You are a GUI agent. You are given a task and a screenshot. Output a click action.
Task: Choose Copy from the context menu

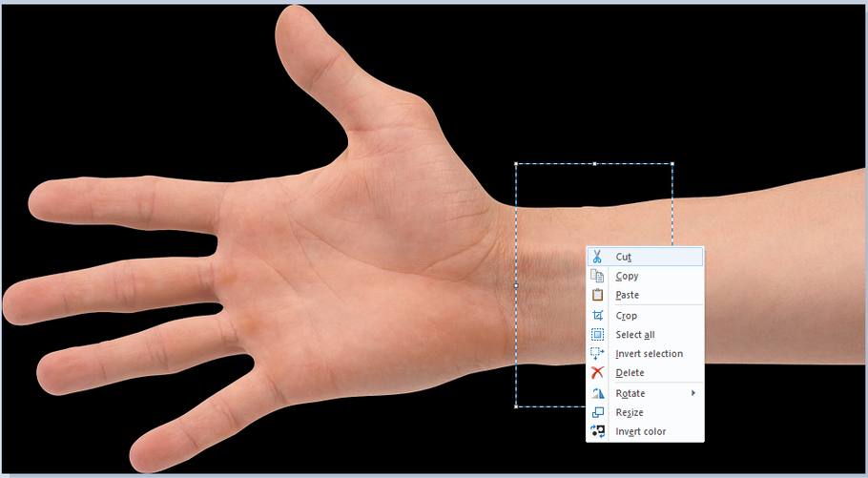(x=646, y=276)
